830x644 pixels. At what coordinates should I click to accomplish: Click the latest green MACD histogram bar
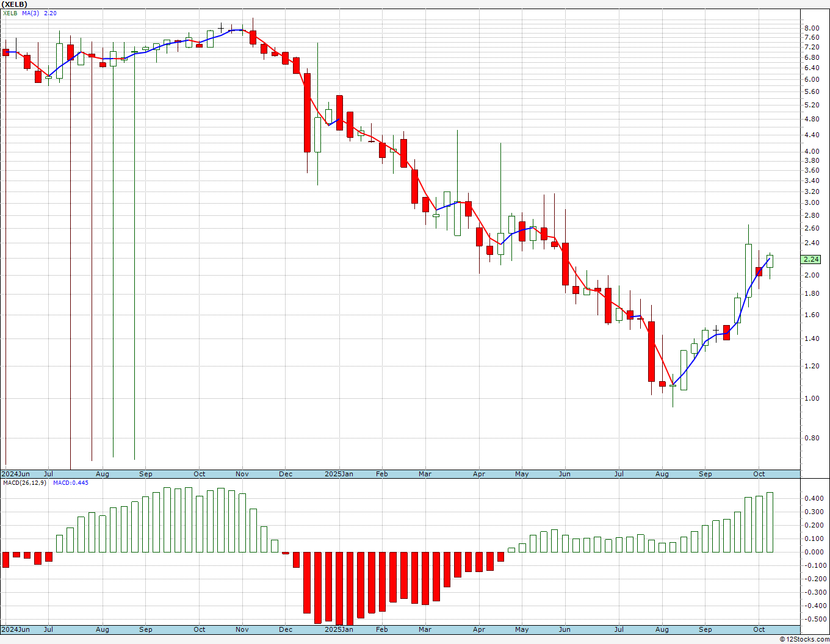click(770, 522)
